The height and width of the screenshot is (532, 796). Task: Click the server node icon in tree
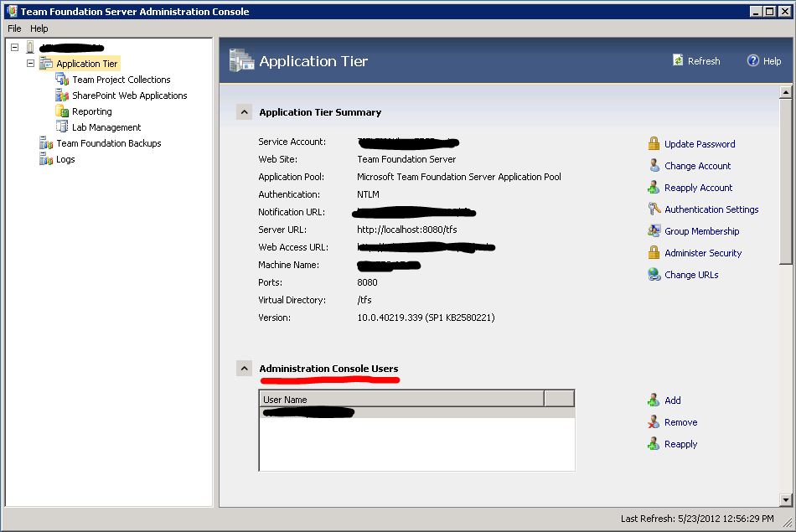(x=30, y=47)
